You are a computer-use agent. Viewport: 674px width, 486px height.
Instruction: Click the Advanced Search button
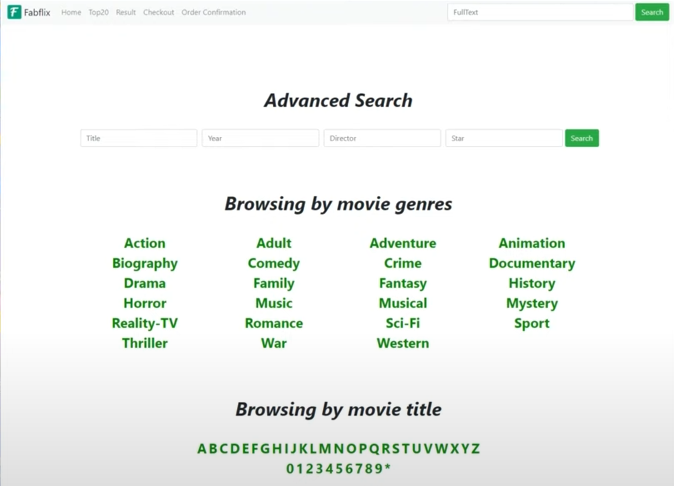point(582,138)
